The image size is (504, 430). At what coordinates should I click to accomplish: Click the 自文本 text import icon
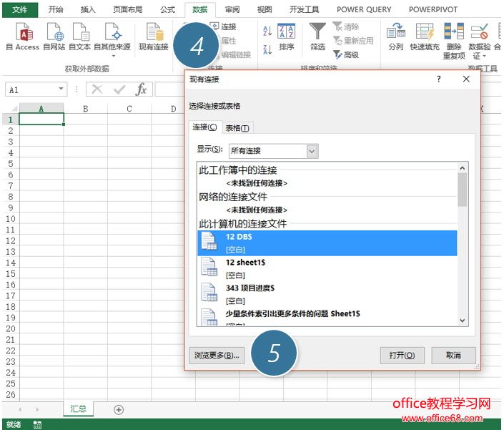(x=79, y=32)
